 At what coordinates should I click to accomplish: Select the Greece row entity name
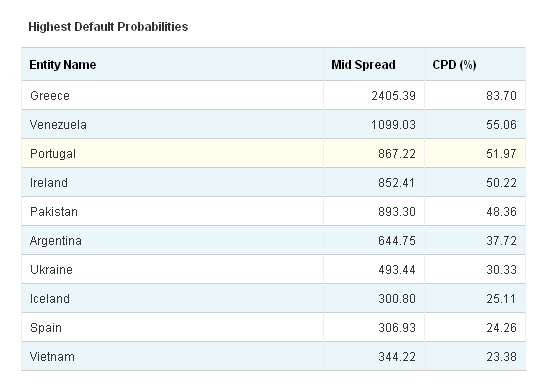[x=50, y=96]
